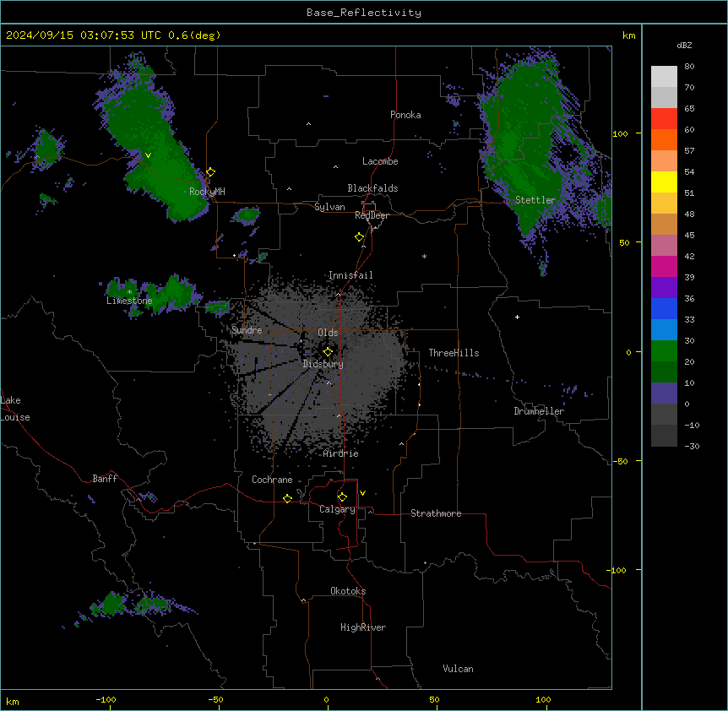Click the Sylvan label on the map
Screen dimensions: 728x711
coord(329,207)
